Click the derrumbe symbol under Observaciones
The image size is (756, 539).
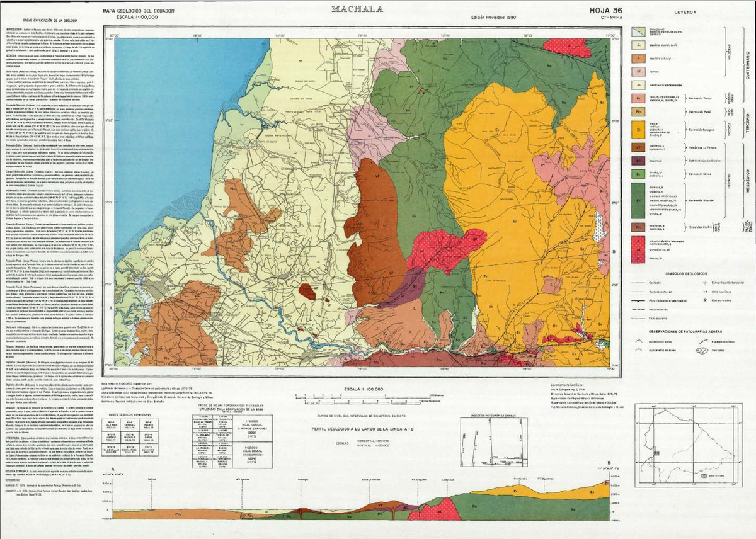click(702, 350)
